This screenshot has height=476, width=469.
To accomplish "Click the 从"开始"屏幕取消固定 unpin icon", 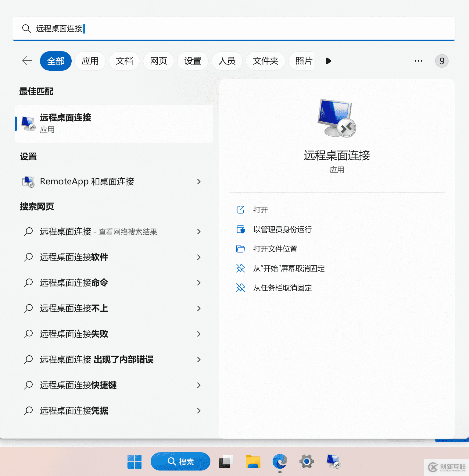I will [241, 268].
